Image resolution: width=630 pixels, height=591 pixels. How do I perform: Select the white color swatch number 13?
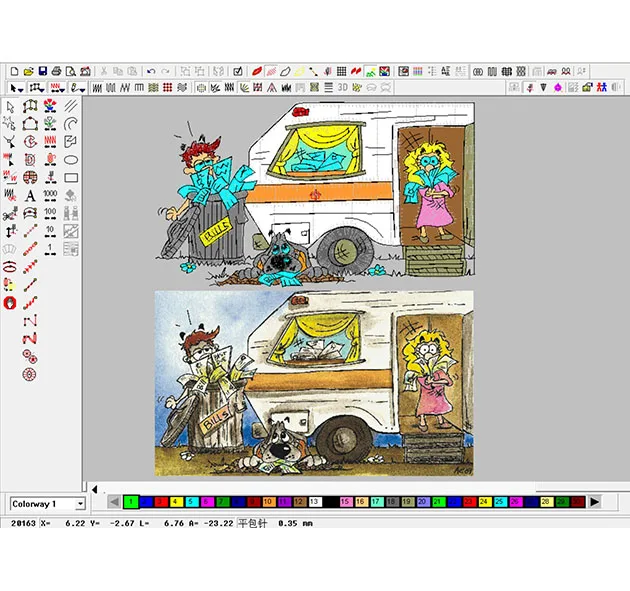tap(314, 501)
